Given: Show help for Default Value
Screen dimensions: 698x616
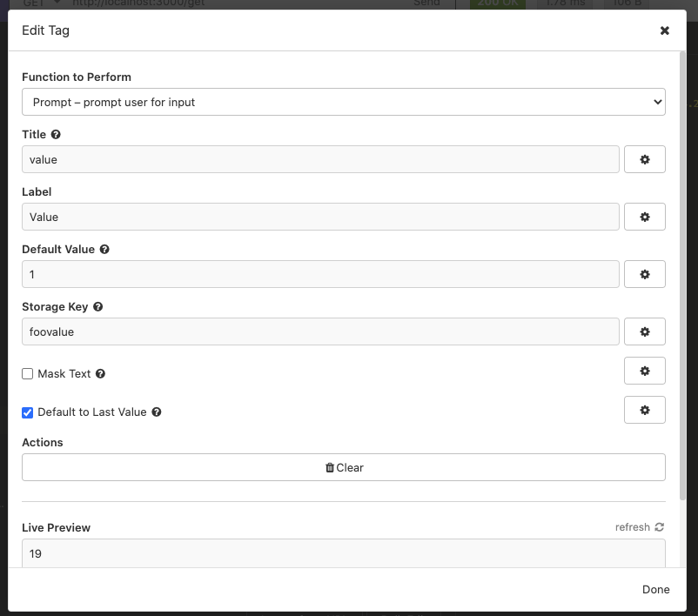Looking at the screenshot, I should click(x=104, y=249).
